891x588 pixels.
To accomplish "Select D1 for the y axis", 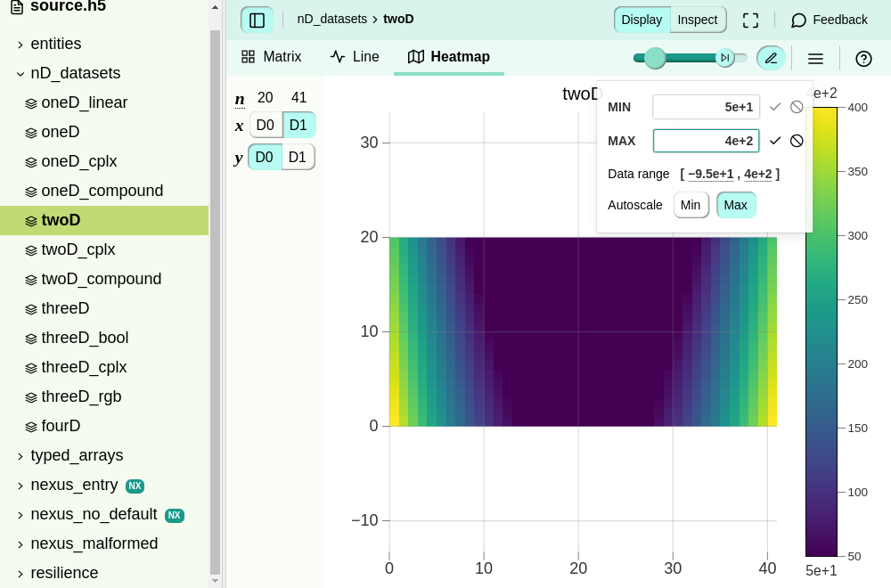I will click(x=298, y=158).
